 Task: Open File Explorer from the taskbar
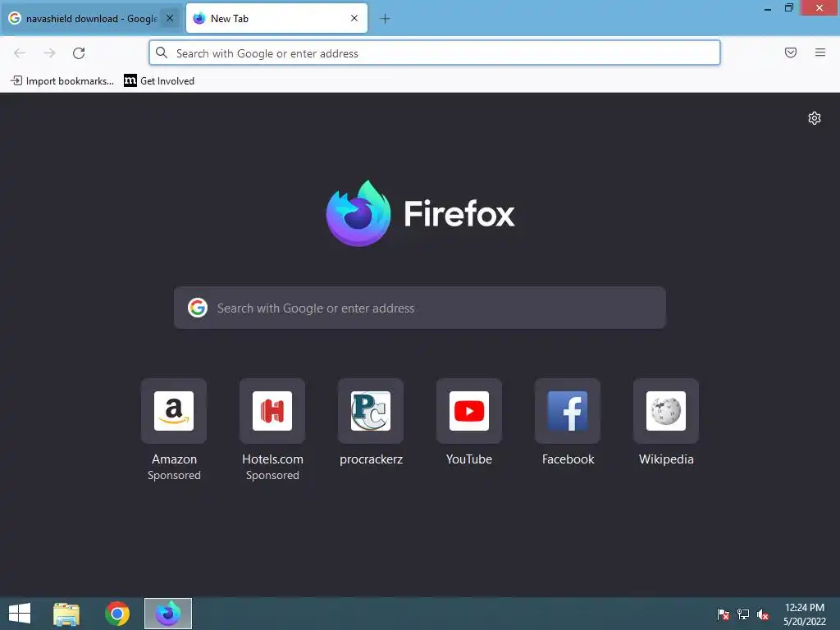coord(66,614)
